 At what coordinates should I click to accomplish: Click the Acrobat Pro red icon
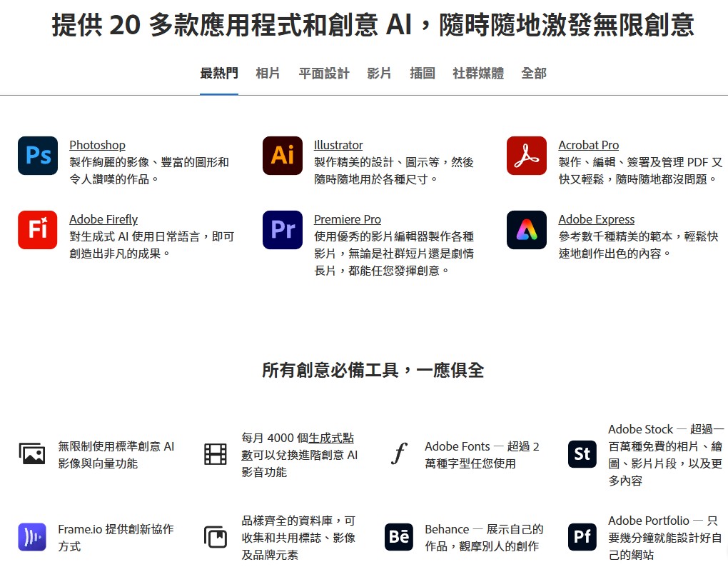click(527, 156)
